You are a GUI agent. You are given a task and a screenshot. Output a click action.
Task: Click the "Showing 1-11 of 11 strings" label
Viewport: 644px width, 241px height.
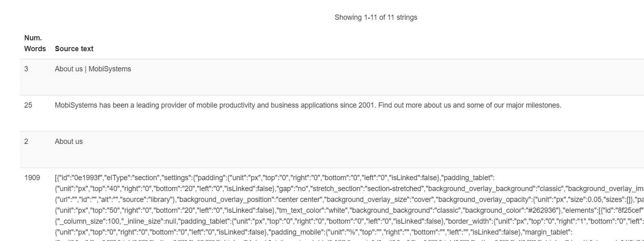click(376, 17)
